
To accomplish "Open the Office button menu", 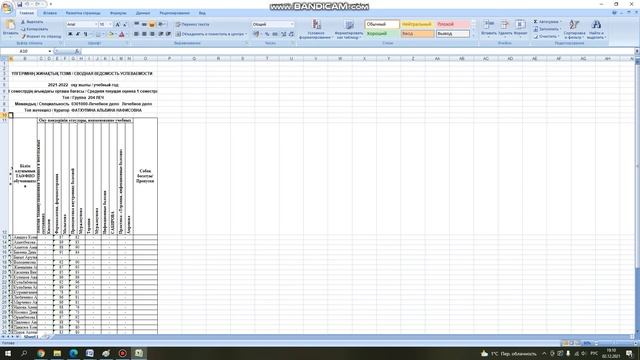I will [x=7, y=7].
